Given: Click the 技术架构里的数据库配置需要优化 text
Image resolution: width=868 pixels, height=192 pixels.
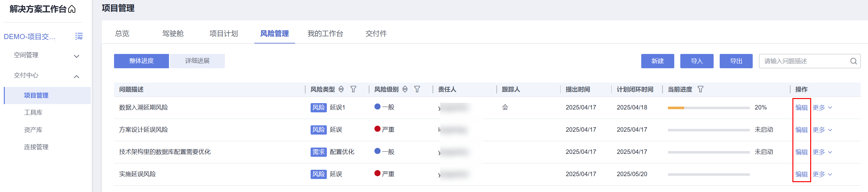Looking at the screenshot, I should click(165, 152).
